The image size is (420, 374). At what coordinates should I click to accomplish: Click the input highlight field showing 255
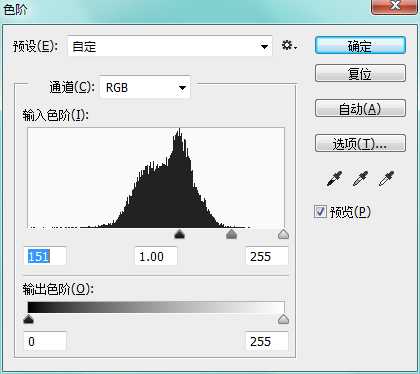click(267, 256)
